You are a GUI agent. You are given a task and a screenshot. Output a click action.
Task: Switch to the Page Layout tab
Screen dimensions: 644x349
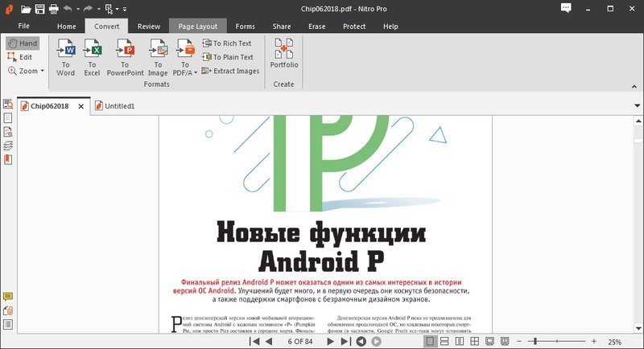click(x=197, y=27)
